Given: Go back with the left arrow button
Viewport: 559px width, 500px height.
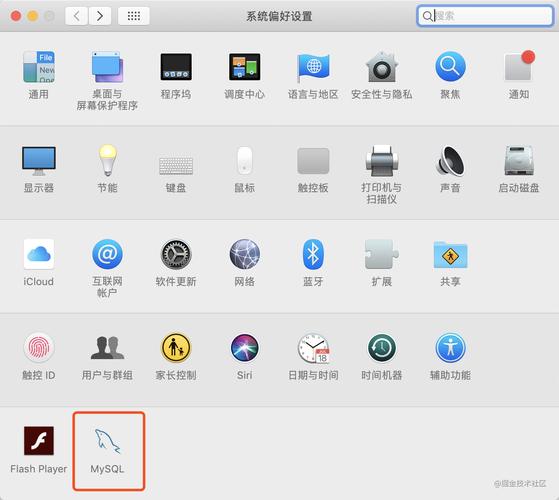Looking at the screenshot, I should [x=76, y=16].
